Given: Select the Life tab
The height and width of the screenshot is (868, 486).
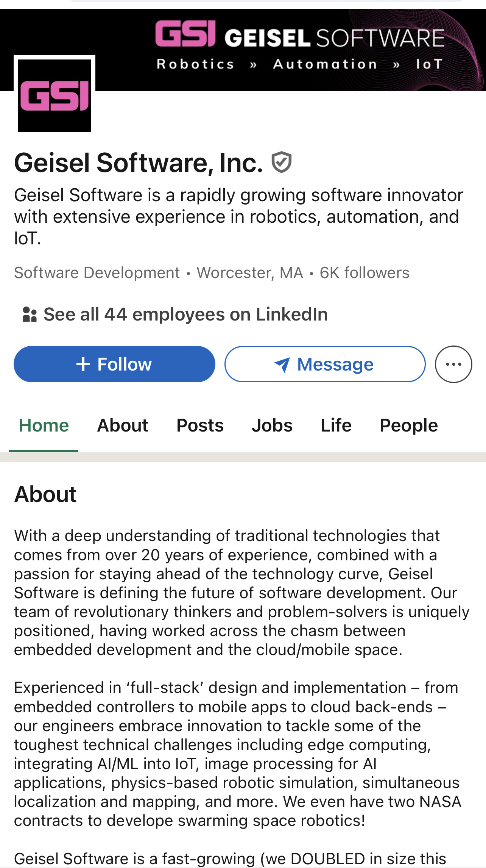Looking at the screenshot, I should point(336,425).
